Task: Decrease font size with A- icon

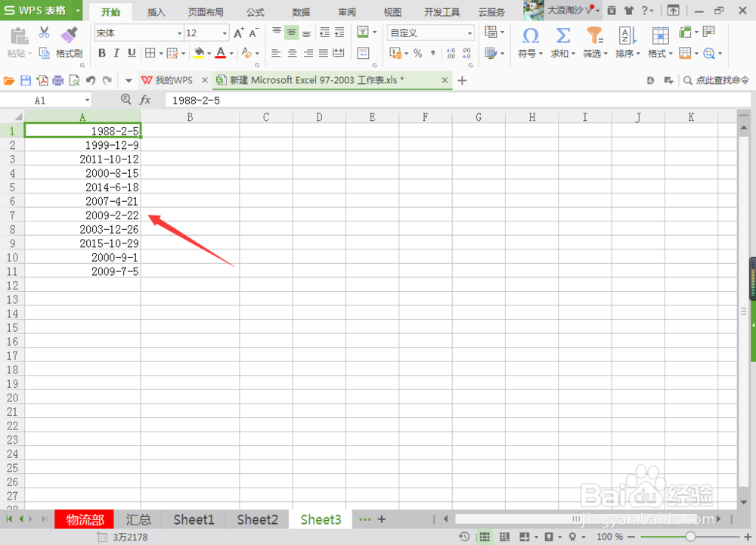Action: [253, 33]
